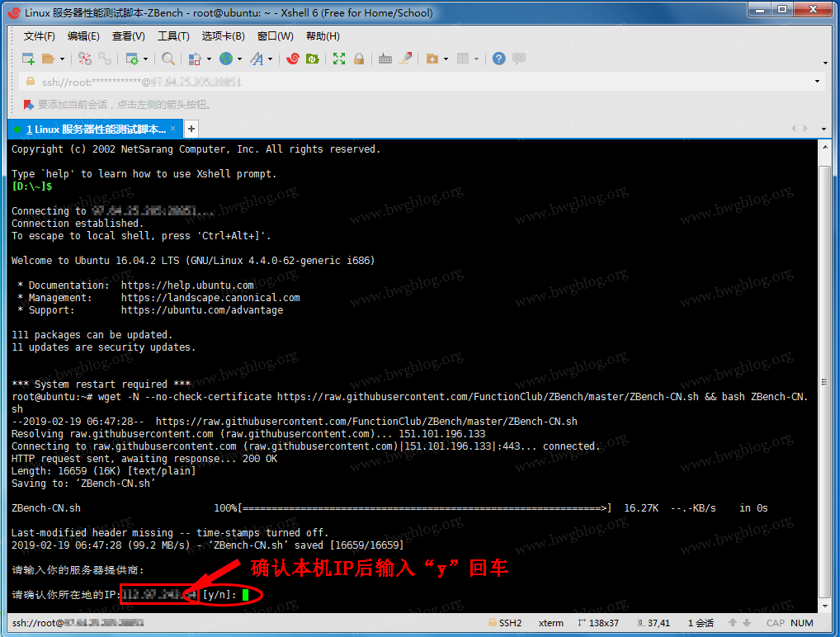The height and width of the screenshot is (637, 840).
Task: Expand the Font dropdown arrow
Action: [270, 59]
